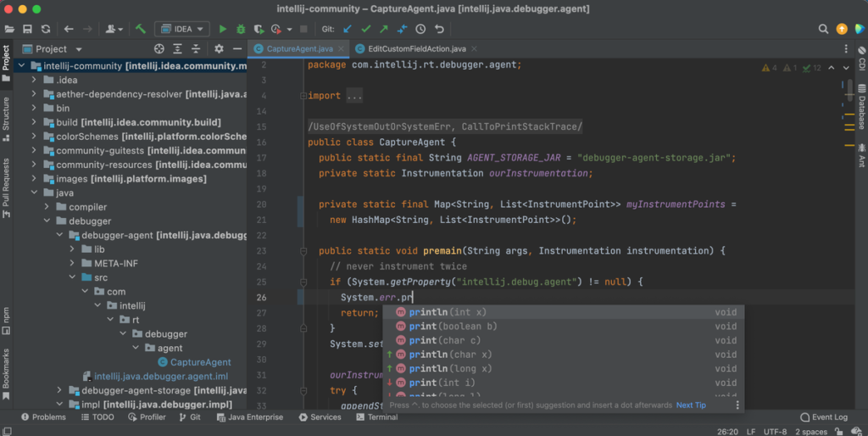The image size is (868, 436).
Task: Open profiler run options dropdown arrow
Action: point(289,30)
